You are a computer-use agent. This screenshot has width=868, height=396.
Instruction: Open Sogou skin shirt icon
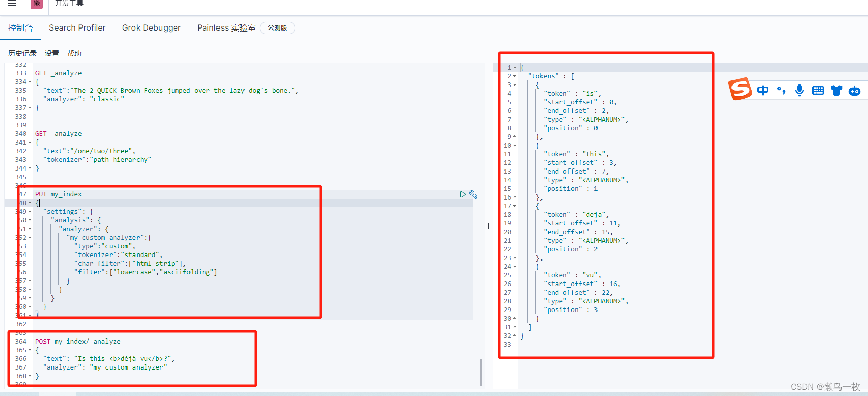tap(836, 91)
